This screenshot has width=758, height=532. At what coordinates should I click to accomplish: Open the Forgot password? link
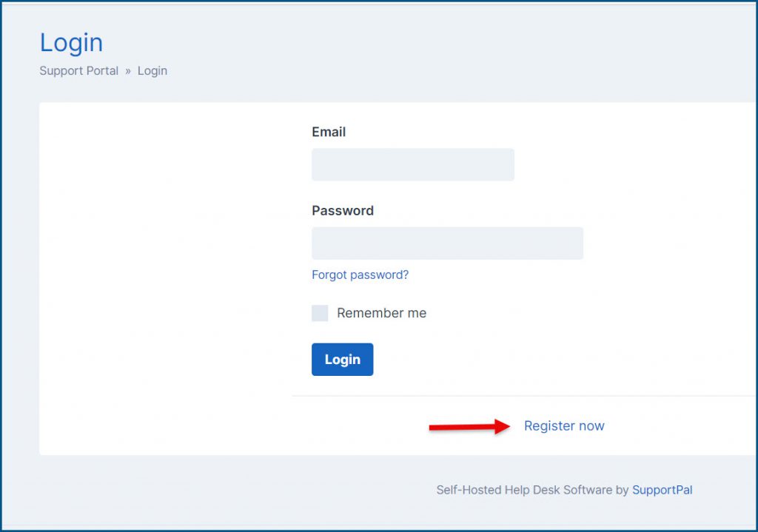(360, 275)
